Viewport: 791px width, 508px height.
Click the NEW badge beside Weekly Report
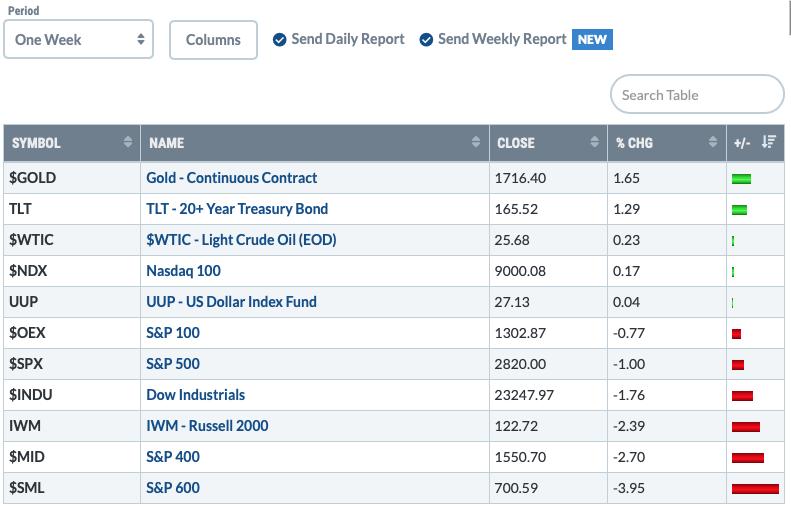point(592,39)
